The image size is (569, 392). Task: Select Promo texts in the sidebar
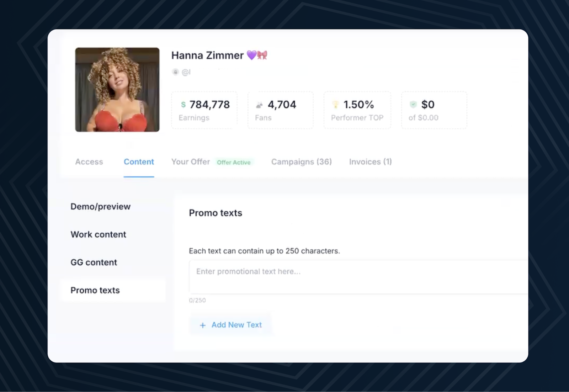95,290
